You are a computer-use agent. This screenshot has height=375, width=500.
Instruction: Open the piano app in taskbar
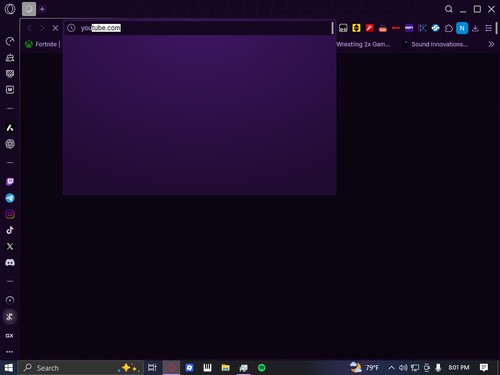pyautogui.click(x=207, y=368)
